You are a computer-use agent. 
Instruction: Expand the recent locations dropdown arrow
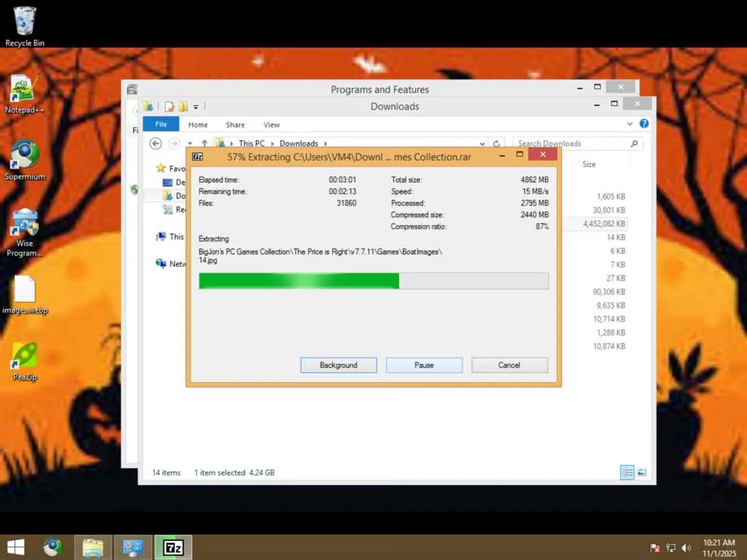(x=189, y=143)
